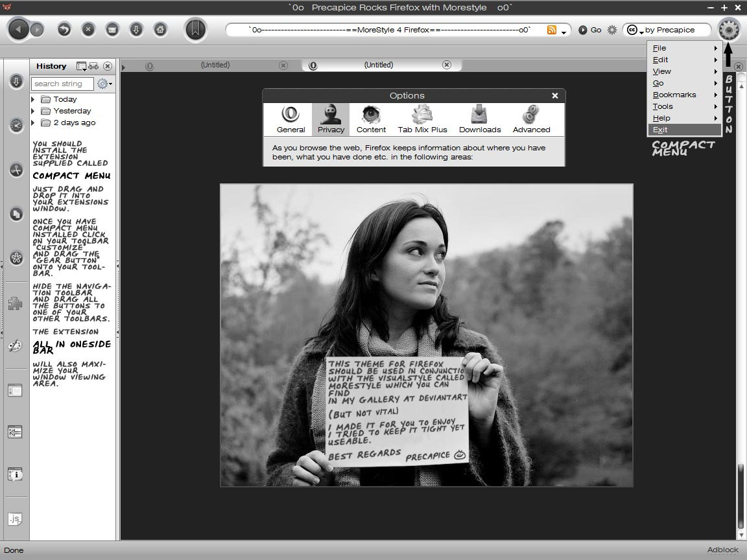Choose Exit from the compact menu
Image resolution: width=747 pixels, height=560 pixels.
pyautogui.click(x=685, y=130)
